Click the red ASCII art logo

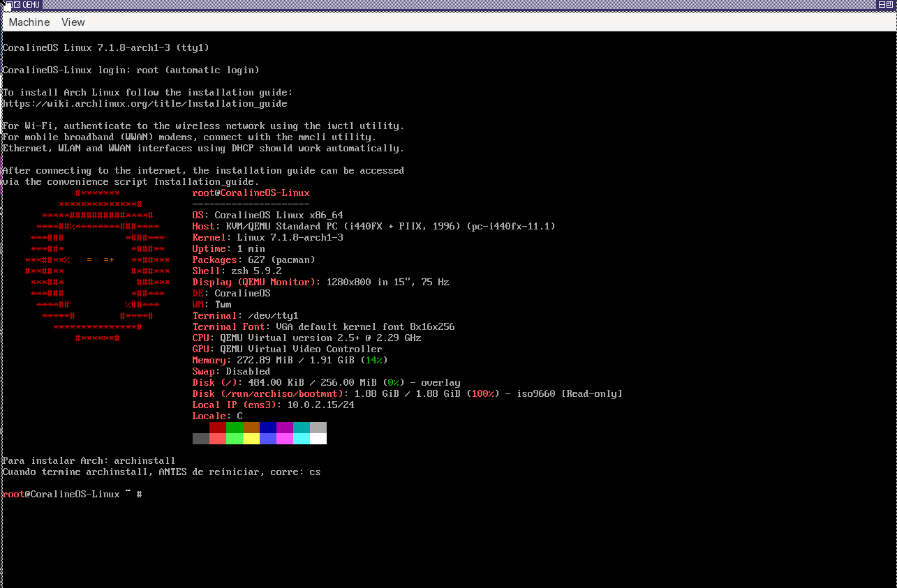(x=98, y=265)
